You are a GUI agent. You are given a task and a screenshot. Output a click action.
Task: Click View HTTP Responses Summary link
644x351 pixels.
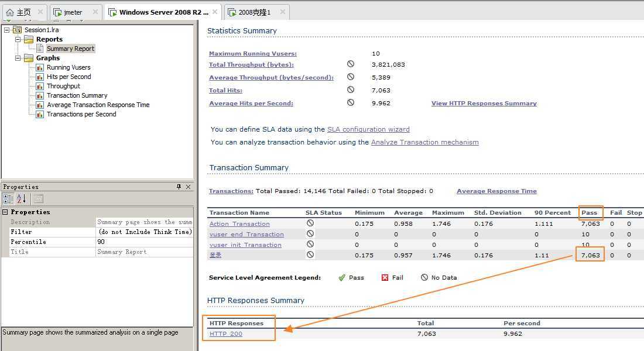[x=484, y=104]
